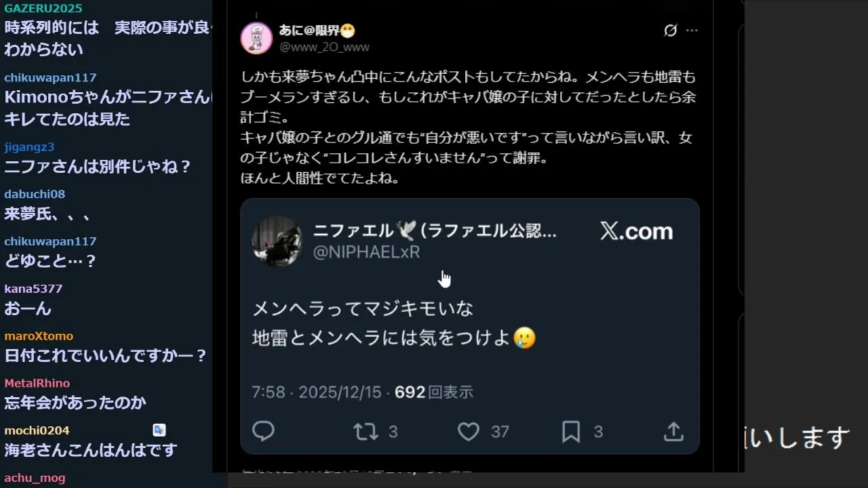Click the X.com logo in the quoted post

[636, 231]
